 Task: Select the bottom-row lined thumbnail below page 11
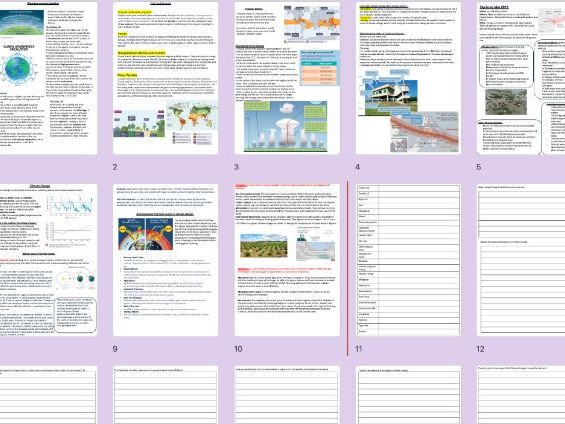[x=408, y=395]
